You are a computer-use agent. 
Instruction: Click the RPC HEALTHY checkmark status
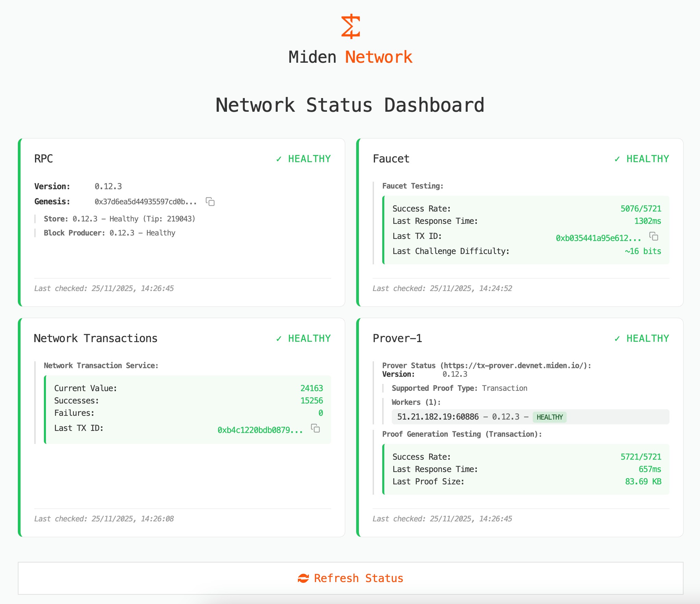(303, 159)
